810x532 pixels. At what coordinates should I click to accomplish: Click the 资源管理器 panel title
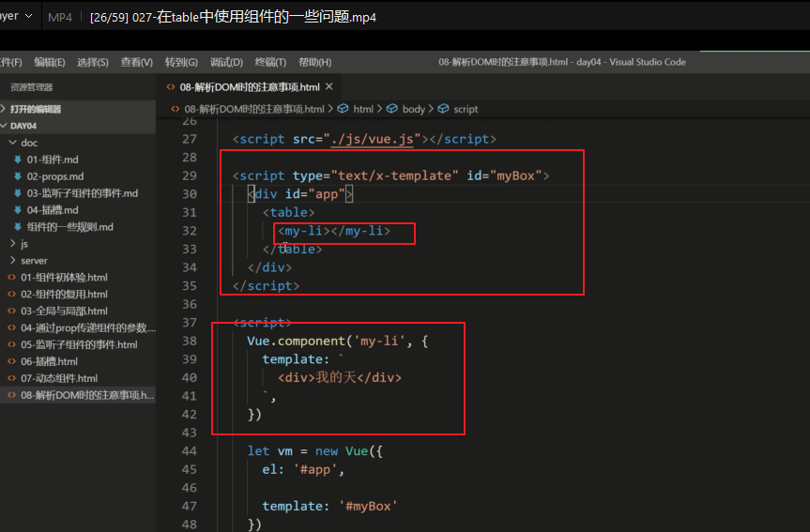tap(32, 87)
